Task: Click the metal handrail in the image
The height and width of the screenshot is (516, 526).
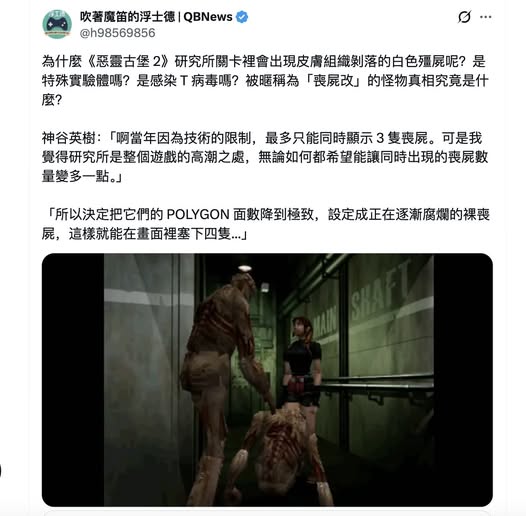Action: [376, 382]
